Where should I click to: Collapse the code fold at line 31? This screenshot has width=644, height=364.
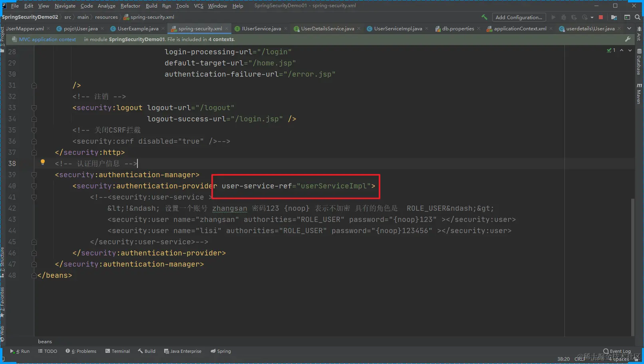click(x=34, y=85)
